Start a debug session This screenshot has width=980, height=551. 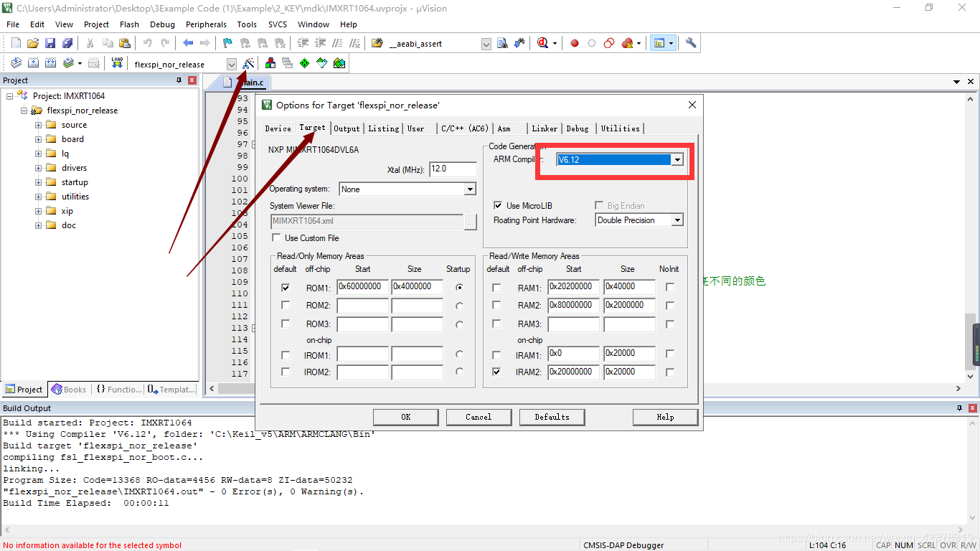pos(543,42)
